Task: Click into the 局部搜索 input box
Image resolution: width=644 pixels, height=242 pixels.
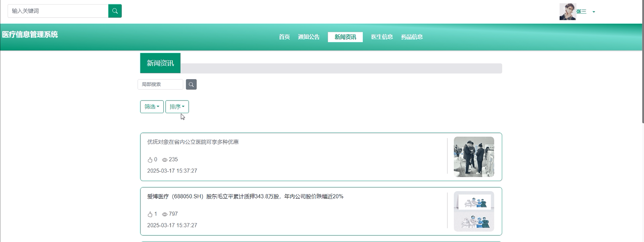Action: pos(160,84)
